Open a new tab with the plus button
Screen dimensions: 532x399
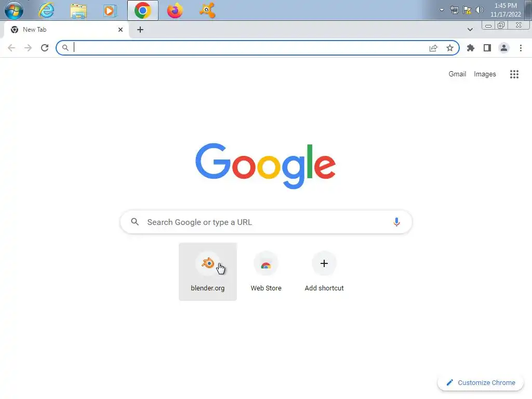(140, 30)
